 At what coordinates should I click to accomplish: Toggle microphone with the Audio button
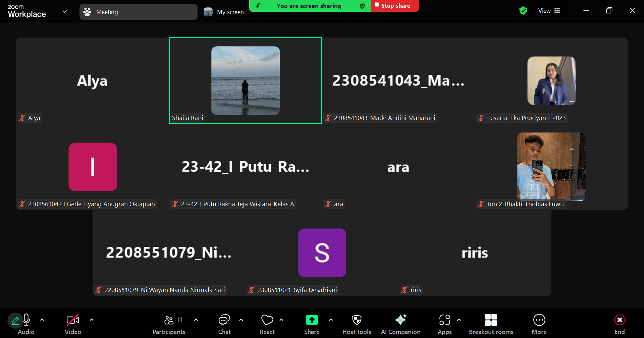click(x=26, y=324)
